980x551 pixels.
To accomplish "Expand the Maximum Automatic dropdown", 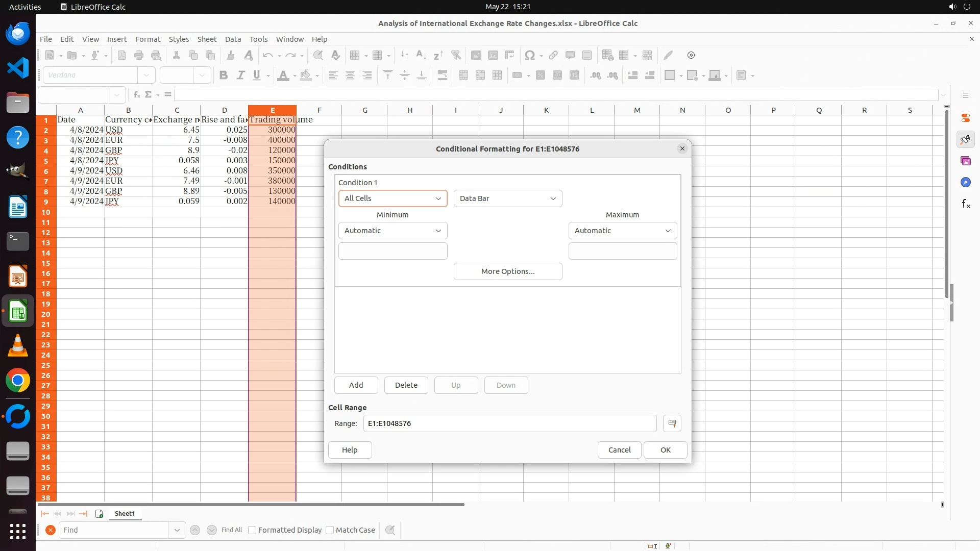I will (622, 231).
